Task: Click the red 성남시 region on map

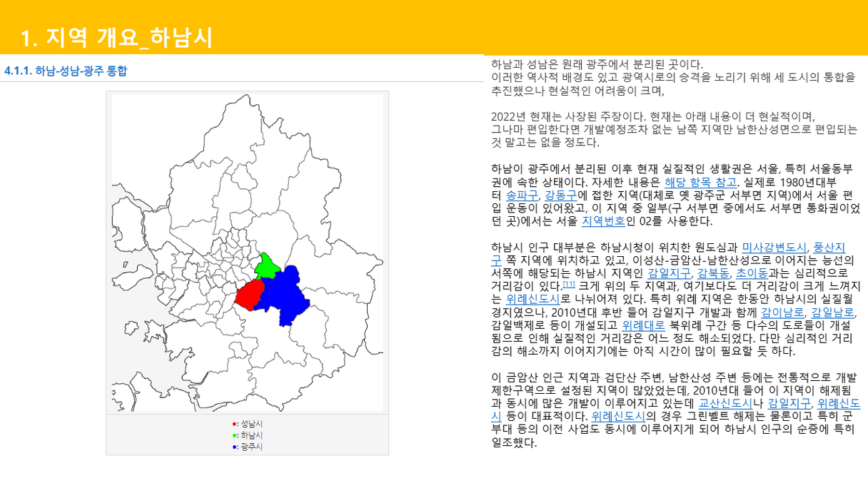Action: coord(248,295)
